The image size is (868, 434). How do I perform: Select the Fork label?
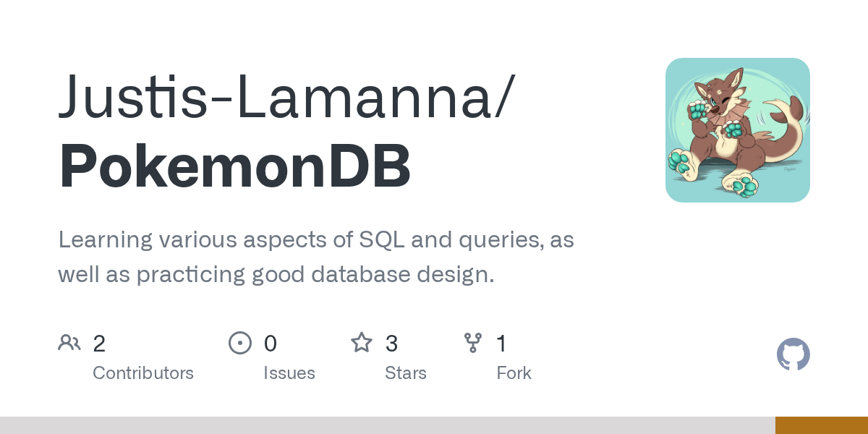[x=514, y=373]
